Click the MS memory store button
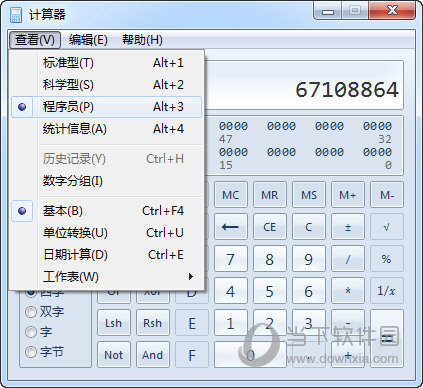The image size is (423, 388). coord(309,195)
